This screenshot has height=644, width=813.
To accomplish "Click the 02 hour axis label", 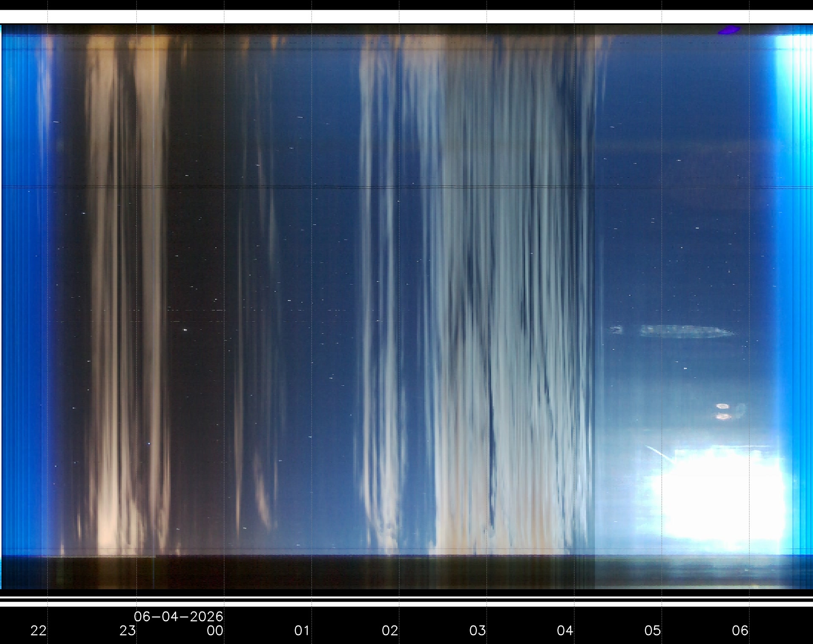I will (390, 631).
